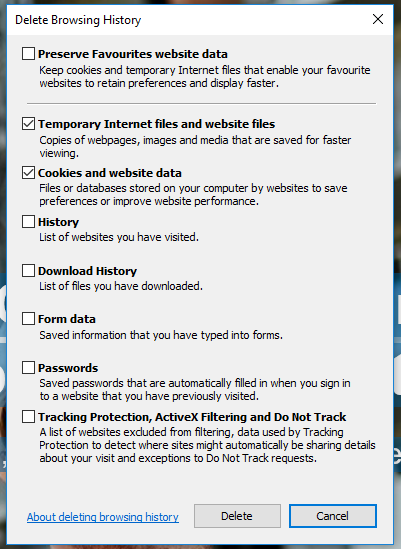Image resolution: width=401 pixels, height=549 pixels.
Task: Click the bold 'Passwords' label text
Action: [x=68, y=368]
